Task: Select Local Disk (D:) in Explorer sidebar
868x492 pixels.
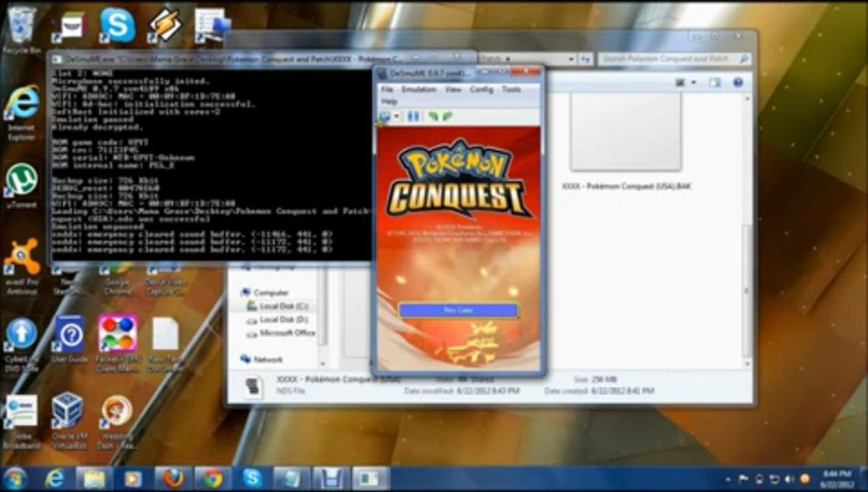Action: [278, 319]
